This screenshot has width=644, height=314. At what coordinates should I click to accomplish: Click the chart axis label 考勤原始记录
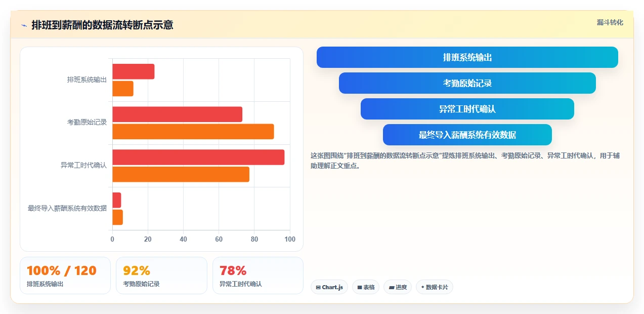coord(87,123)
